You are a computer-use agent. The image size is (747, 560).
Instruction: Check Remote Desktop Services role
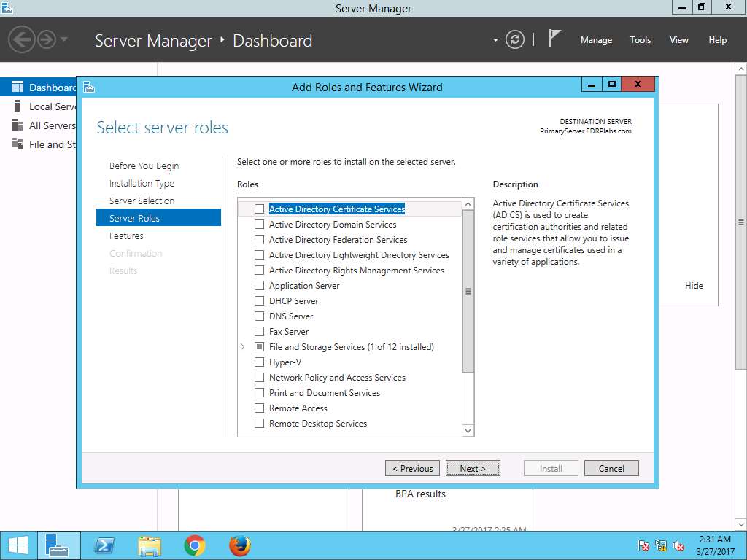click(259, 423)
